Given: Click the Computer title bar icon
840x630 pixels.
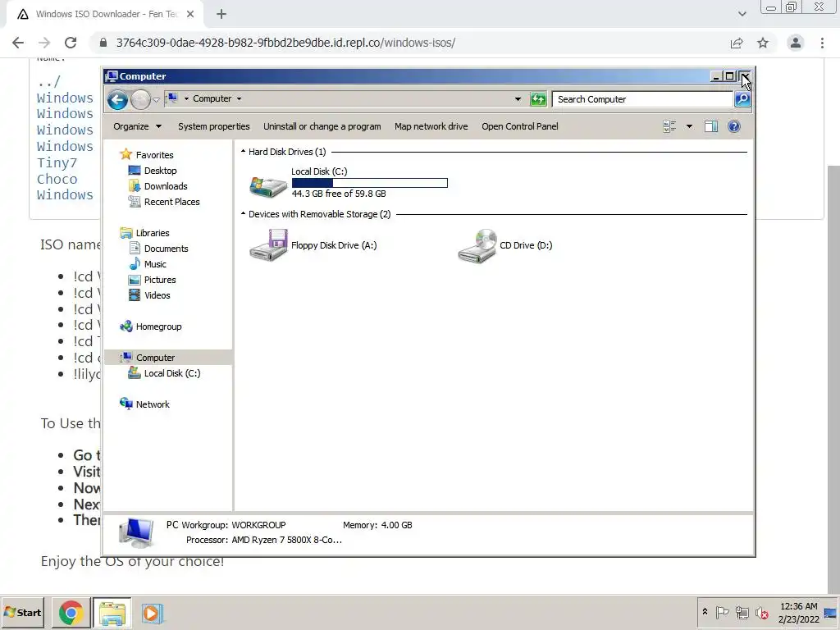Looking at the screenshot, I should point(112,76).
